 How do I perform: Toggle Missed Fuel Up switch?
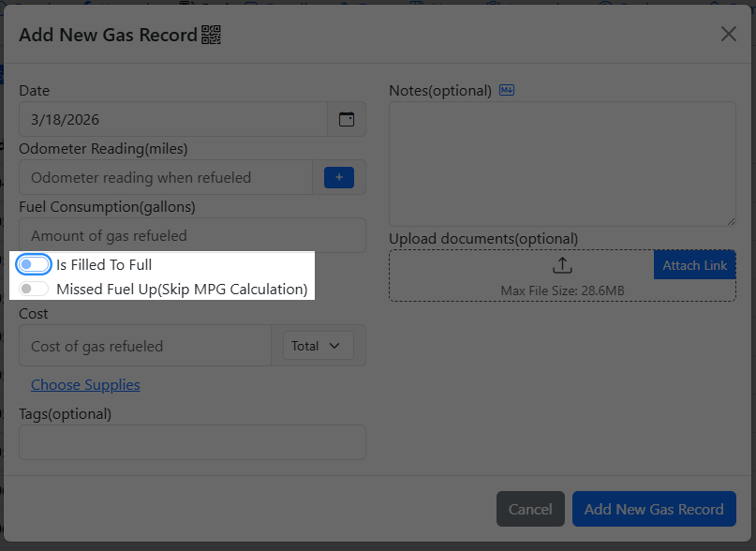tap(35, 290)
